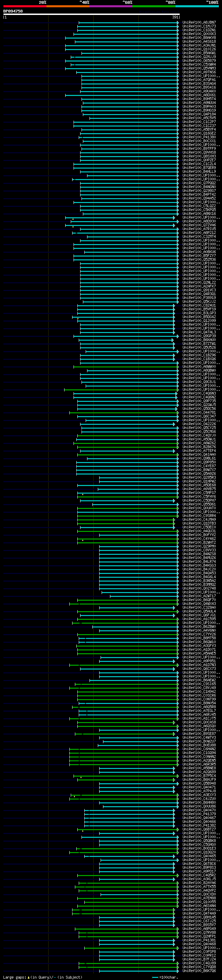Select the UniRef100_A8DX61 label
Screen dimensions: 222x980
pyautogui.click(x=199, y=95)
